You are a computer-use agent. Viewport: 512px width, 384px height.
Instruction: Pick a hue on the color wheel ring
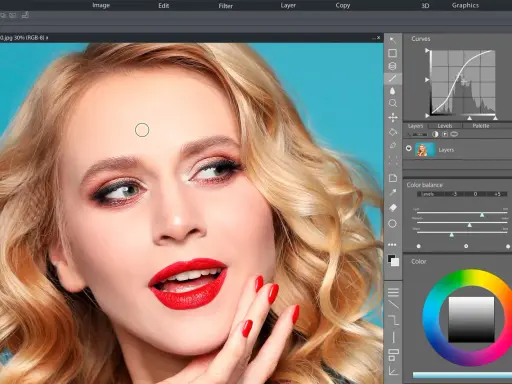point(431,317)
